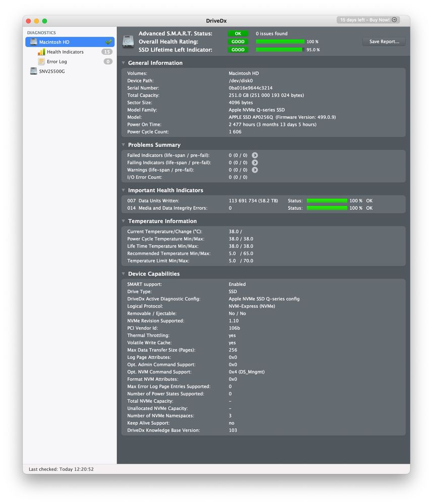
Task: Click the OK status badge for S.M.A.R.T.
Action: (x=238, y=33)
